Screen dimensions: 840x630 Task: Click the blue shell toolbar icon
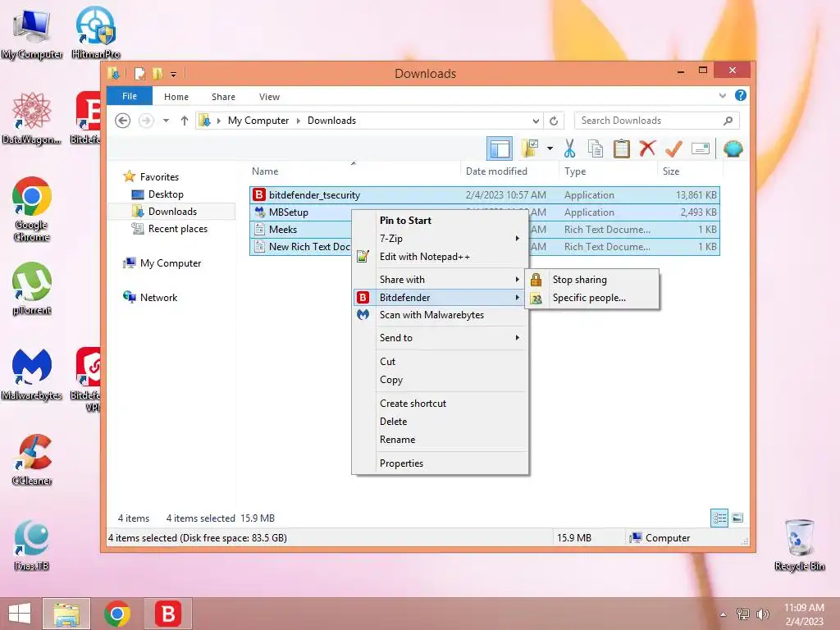(733, 148)
